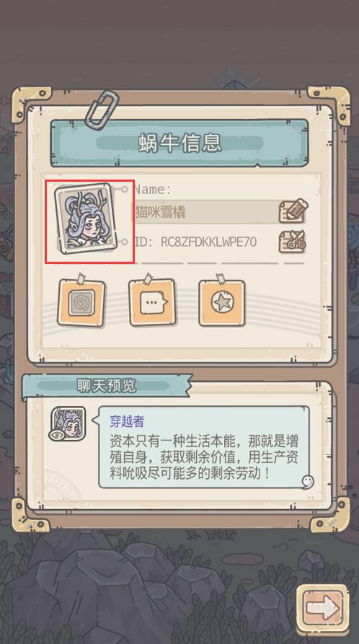Tap the 蜗牛信息 title banner
The width and height of the screenshot is (359, 644).
click(179, 143)
